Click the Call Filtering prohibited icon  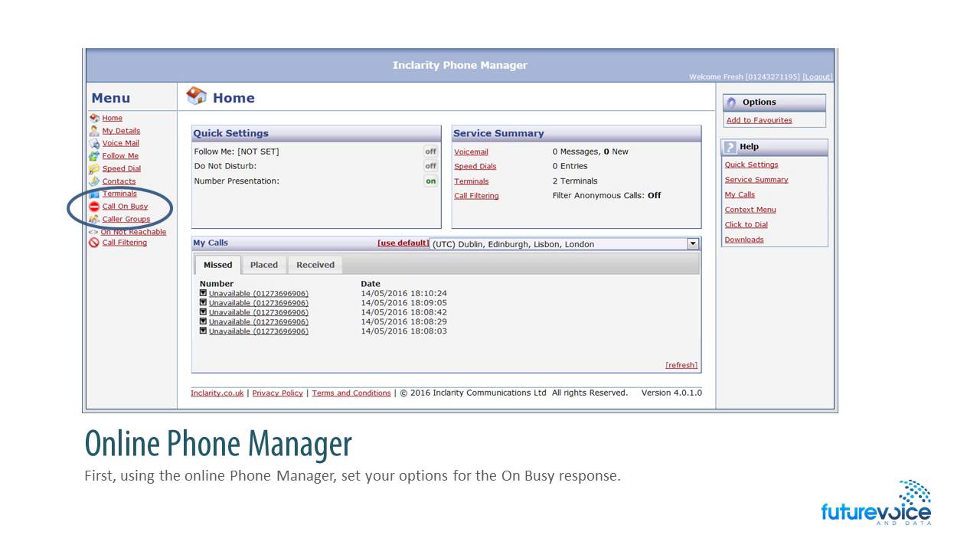click(94, 243)
